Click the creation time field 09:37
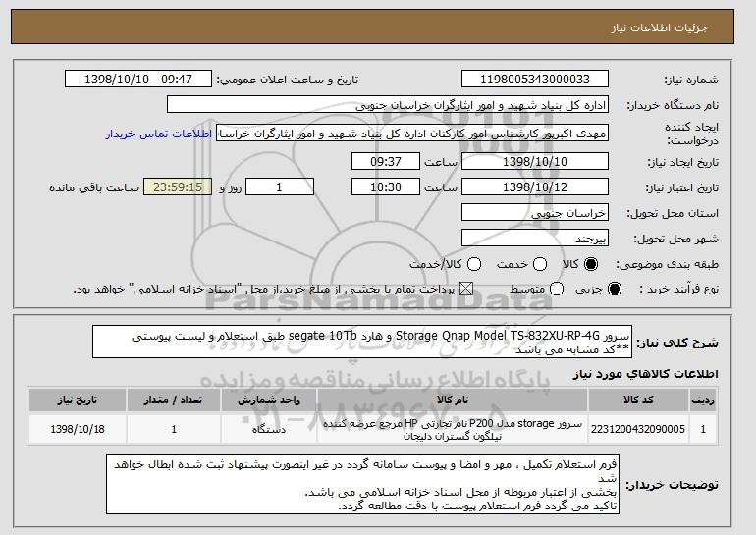Viewport: 756px width, 535px height. click(386, 161)
